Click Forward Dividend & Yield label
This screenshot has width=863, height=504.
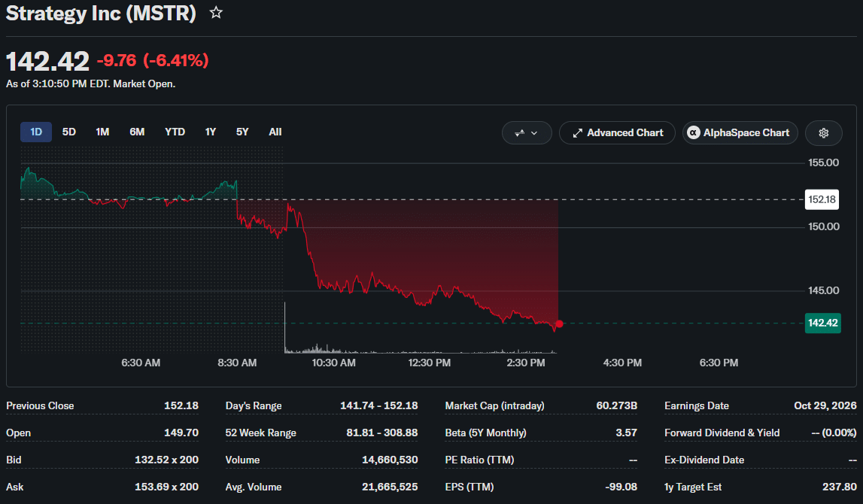click(722, 433)
